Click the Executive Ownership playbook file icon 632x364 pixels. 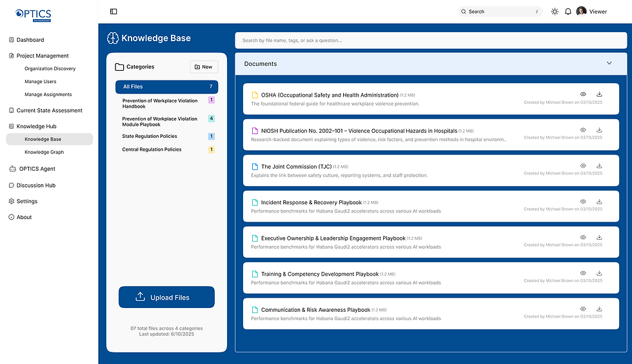tap(255, 238)
